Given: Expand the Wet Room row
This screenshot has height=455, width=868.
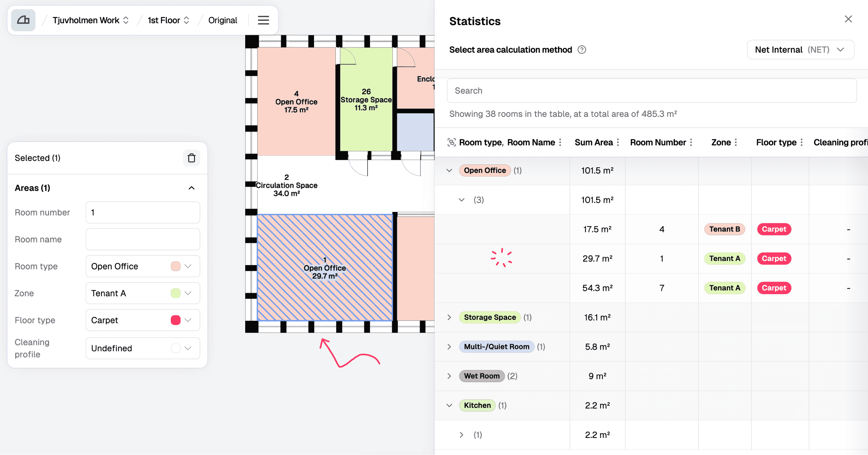Looking at the screenshot, I should tap(449, 376).
